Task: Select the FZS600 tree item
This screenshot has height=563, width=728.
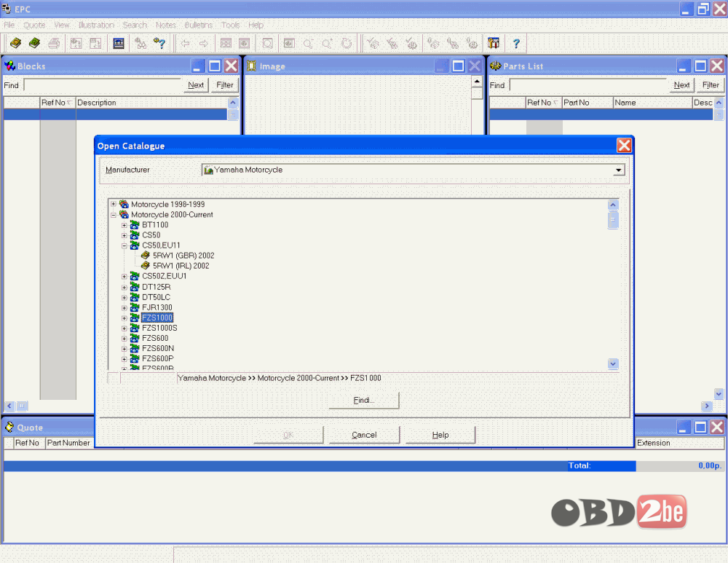Action: pos(155,338)
